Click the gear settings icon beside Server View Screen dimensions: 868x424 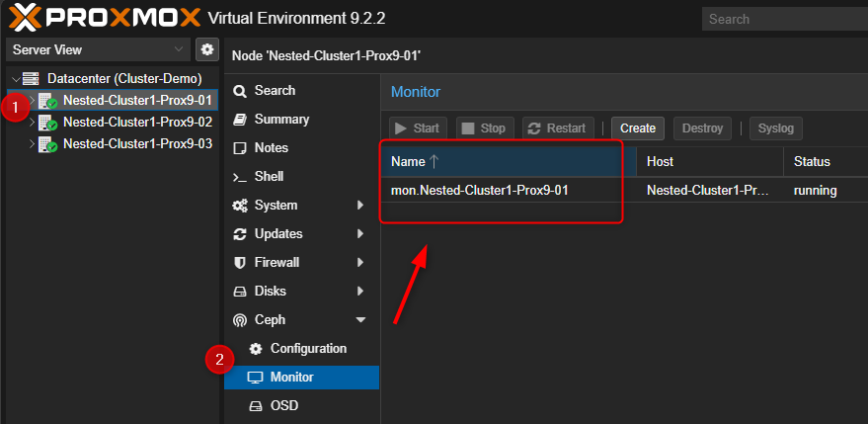click(x=207, y=49)
